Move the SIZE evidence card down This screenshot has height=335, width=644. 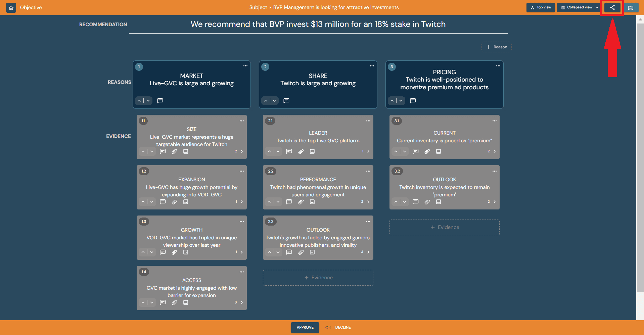point(152,151)
